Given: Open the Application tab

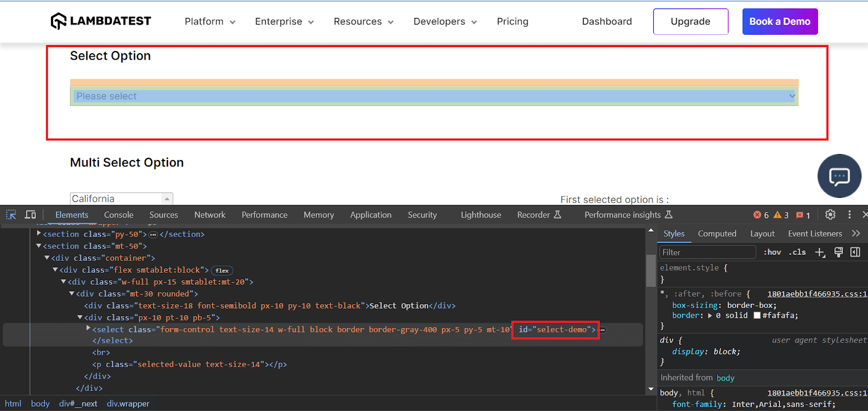Looking at the screenshot, I should pyautogui.click(x=371, y=215).
